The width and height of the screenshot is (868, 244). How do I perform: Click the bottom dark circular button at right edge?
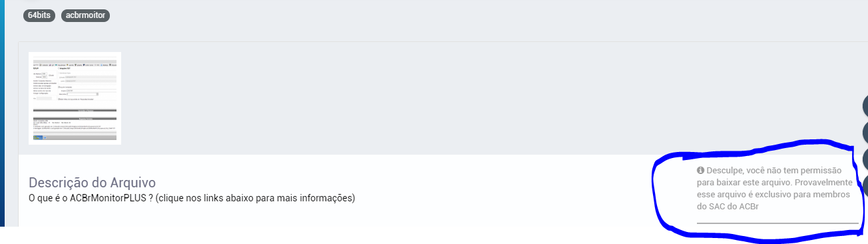click(x=865, y=185)
